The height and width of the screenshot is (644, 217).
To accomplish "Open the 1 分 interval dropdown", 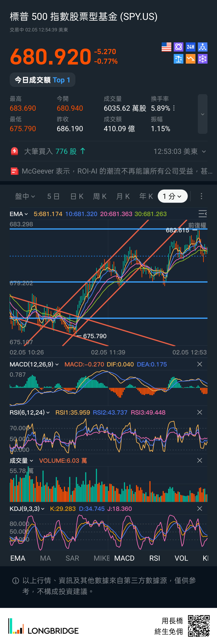I will [172, 196].
